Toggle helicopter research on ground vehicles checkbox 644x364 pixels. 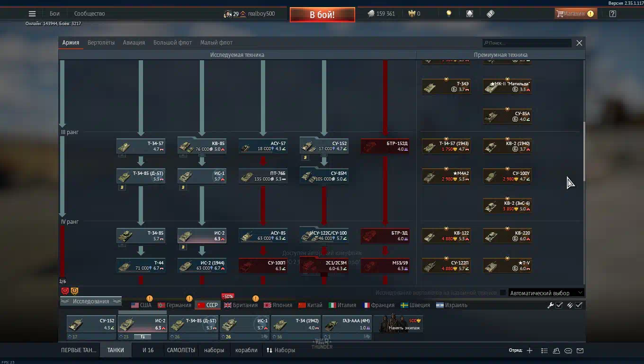503,293
